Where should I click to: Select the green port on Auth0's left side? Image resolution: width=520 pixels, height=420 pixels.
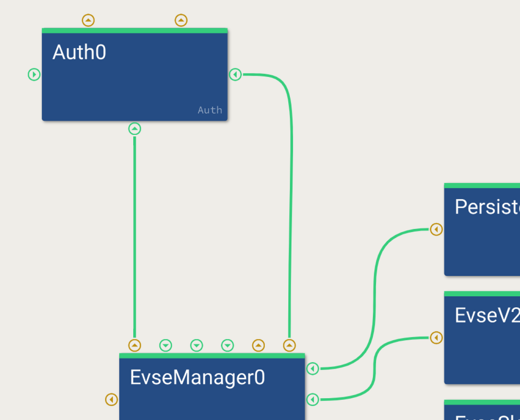pos(34,75)
